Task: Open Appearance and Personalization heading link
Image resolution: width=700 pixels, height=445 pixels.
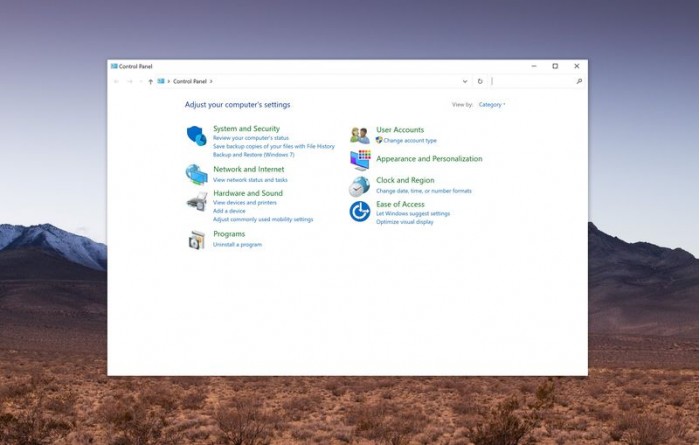Action: (429, 159)
